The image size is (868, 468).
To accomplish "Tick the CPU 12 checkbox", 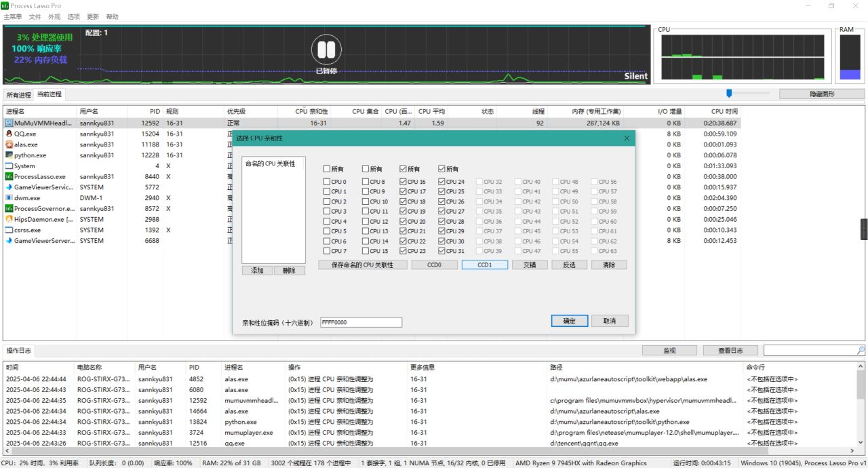I will point(366,221).
